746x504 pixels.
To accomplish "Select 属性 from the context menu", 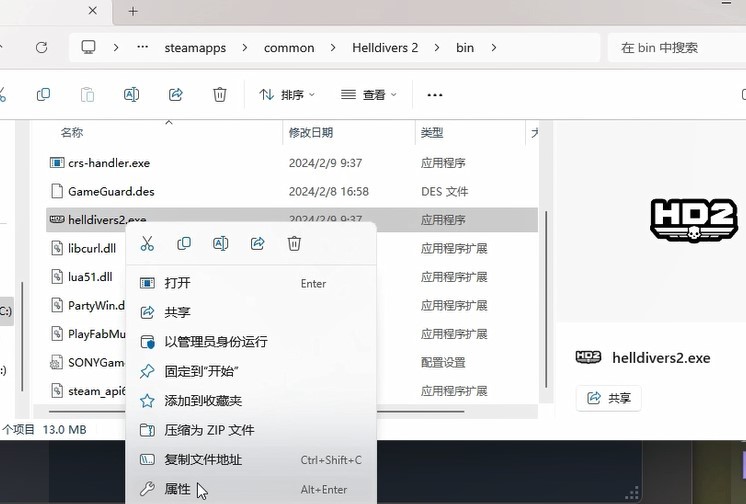I will click(177, 489).
